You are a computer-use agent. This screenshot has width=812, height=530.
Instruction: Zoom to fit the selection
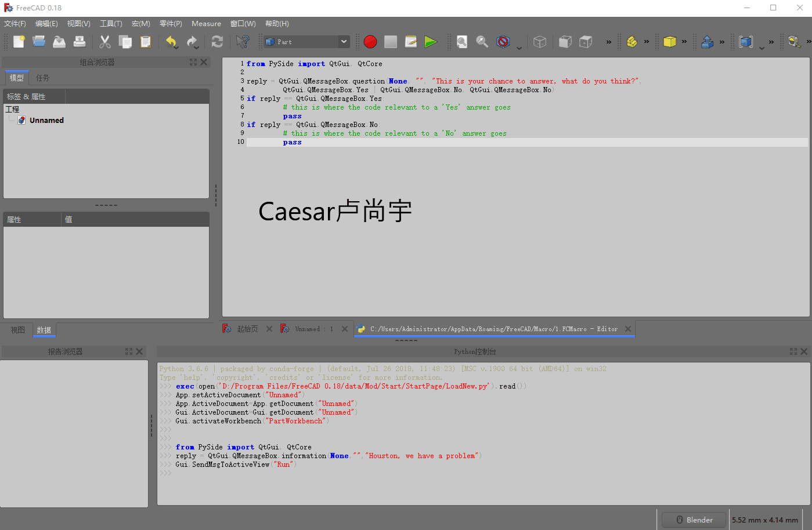482,41
